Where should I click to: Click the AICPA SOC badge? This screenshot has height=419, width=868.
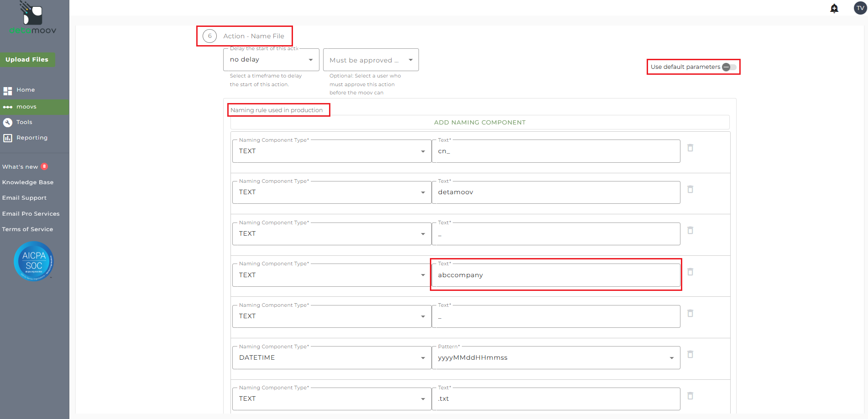(34, 261)
